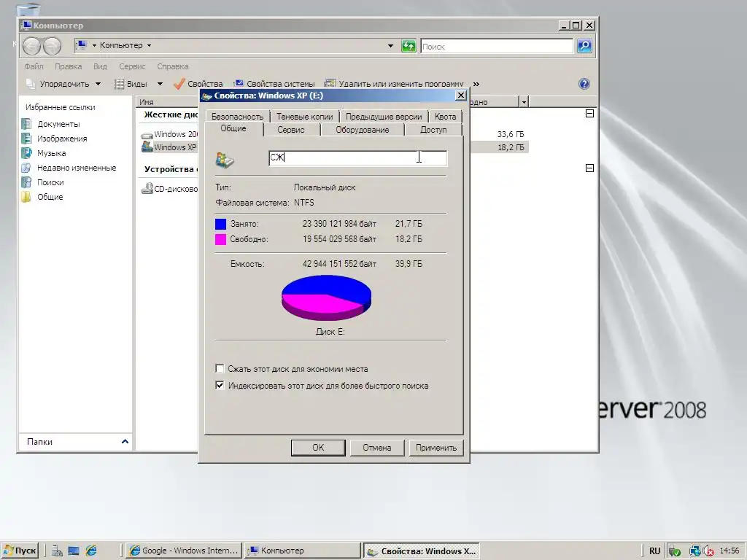Open the Правка menu
Image resolution: width=747 pixels, height=560 pixels.
point(68,66)
